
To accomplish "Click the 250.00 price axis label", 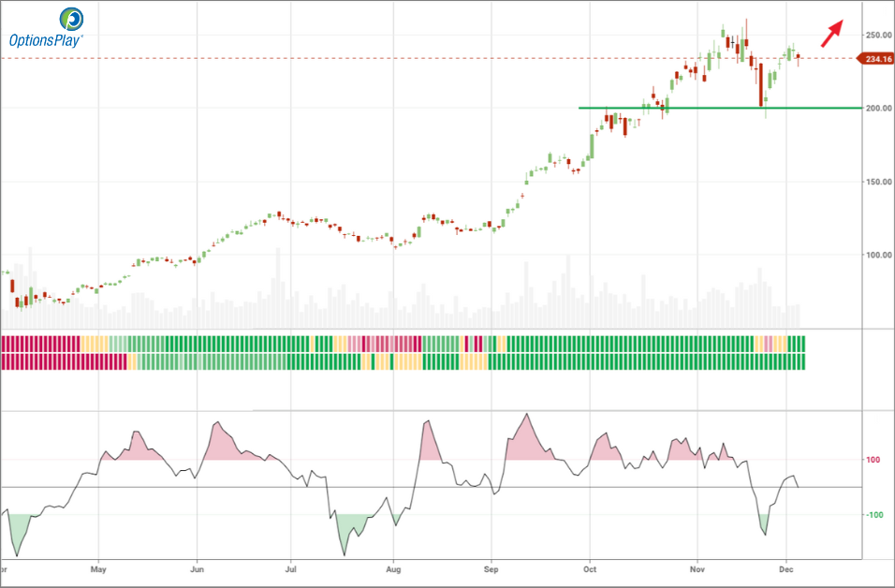I will (x=878, y=35).
